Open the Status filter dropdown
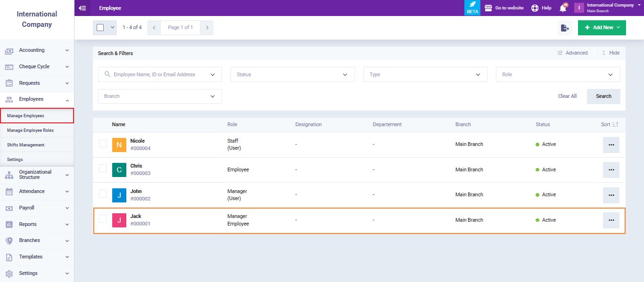The width and height of the screenshot is (644, 282). [x=292, y=74]
